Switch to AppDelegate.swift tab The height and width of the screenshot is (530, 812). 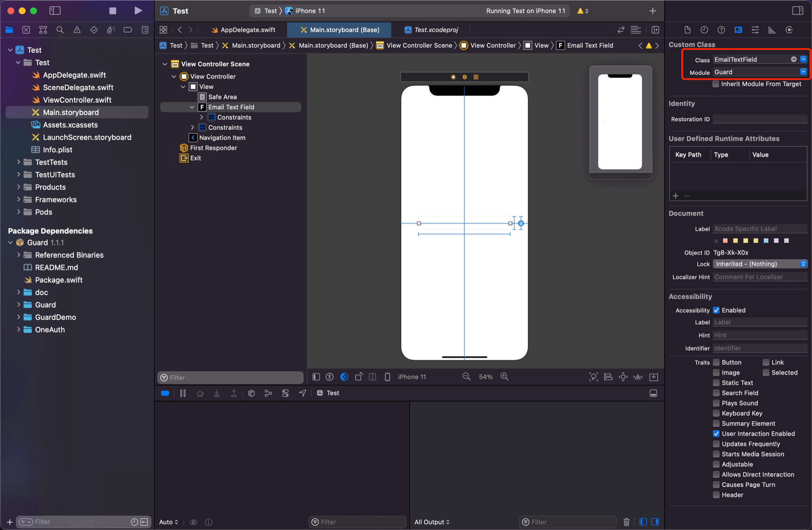pyautogui.click(x=247, y=30)
